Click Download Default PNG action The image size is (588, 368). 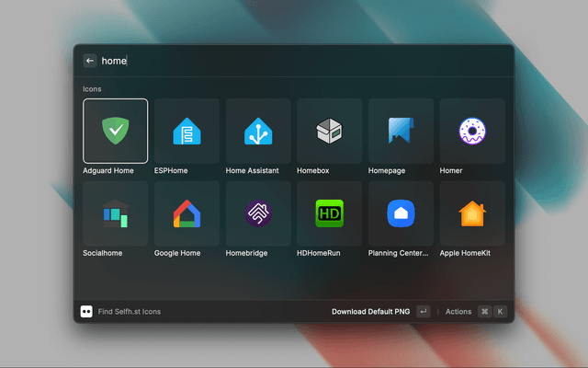[371, 312]
